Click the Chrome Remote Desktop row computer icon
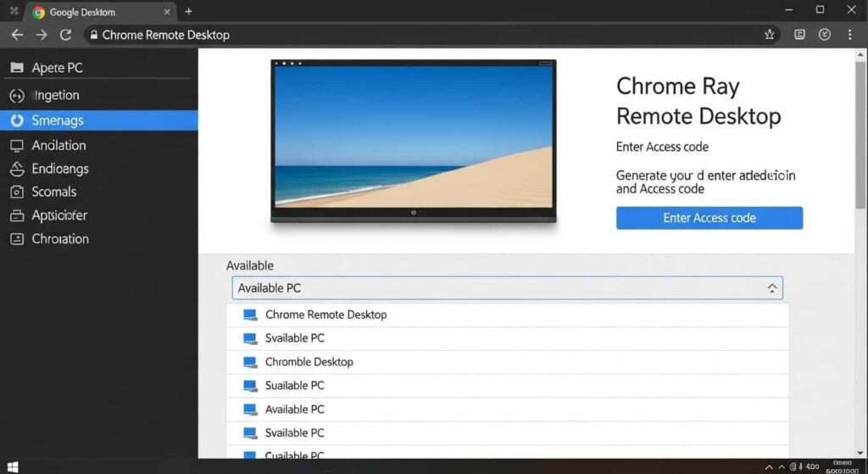This screenshot has height=474, width=868. (250, 315)
